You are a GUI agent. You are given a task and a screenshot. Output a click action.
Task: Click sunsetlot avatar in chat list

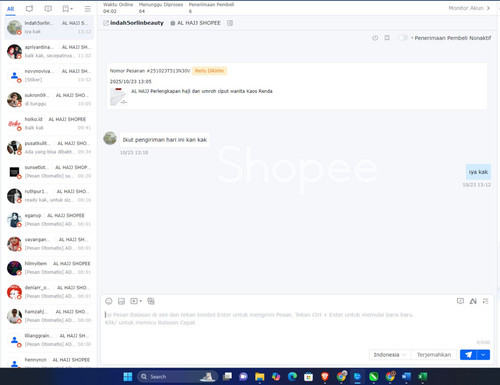coord(14,172)
